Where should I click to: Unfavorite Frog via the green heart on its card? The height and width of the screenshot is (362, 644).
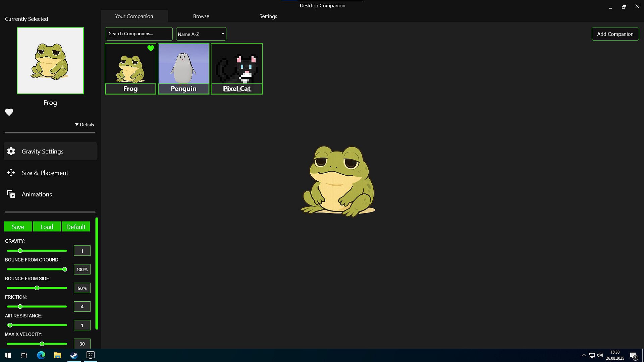(x=151, y=48)
